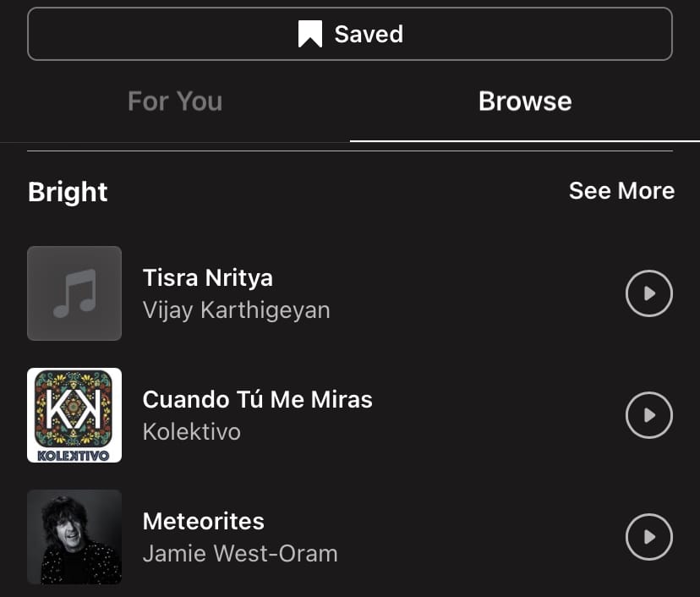Select the Cuando Tú Me Miras title
700x597 pixels.
(x=258, y=399)
